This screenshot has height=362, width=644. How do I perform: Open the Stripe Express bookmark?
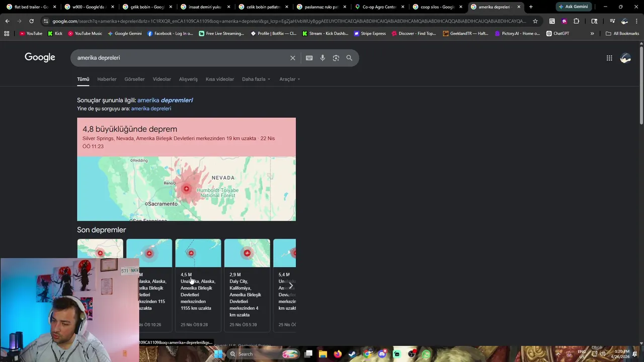click(x=369, y=33)
